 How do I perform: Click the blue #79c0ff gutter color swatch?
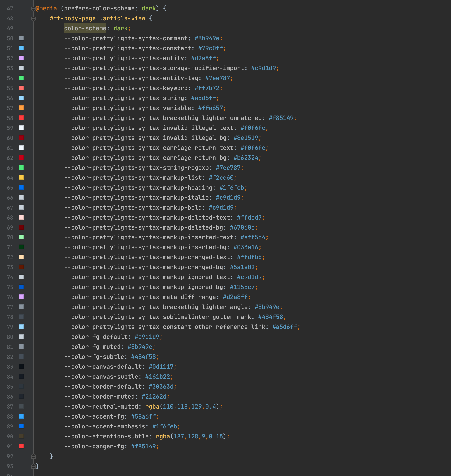coord(21,48)
